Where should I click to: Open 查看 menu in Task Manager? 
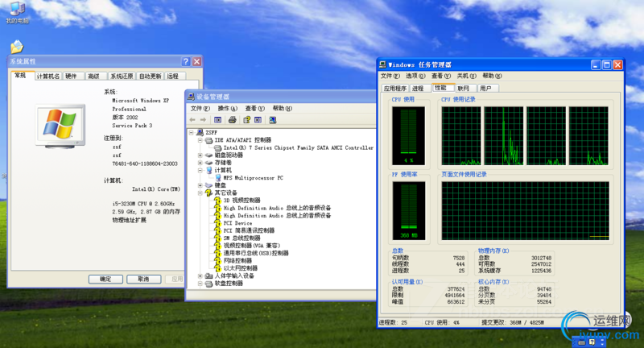440,76
